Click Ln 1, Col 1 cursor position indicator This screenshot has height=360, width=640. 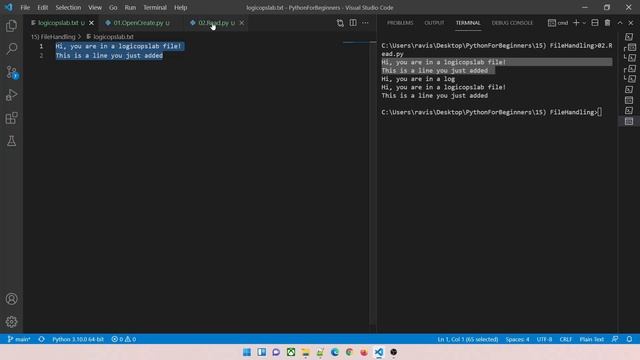point(468,339)
